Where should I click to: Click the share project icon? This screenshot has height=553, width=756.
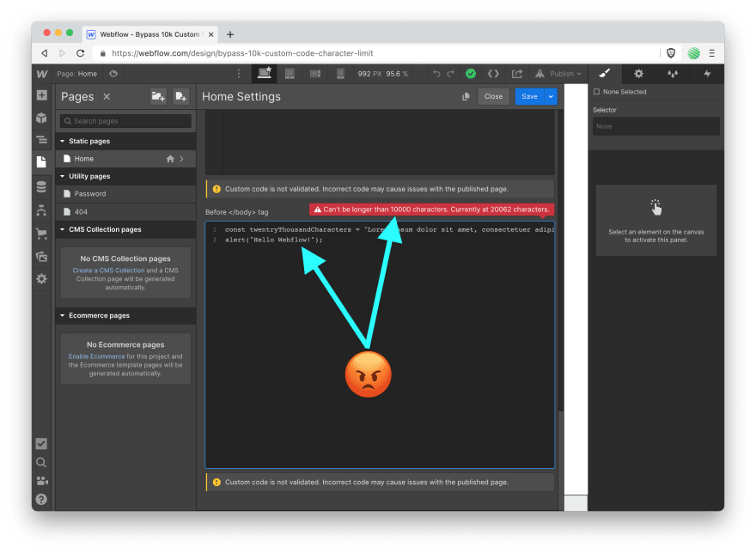click(517, 74)
